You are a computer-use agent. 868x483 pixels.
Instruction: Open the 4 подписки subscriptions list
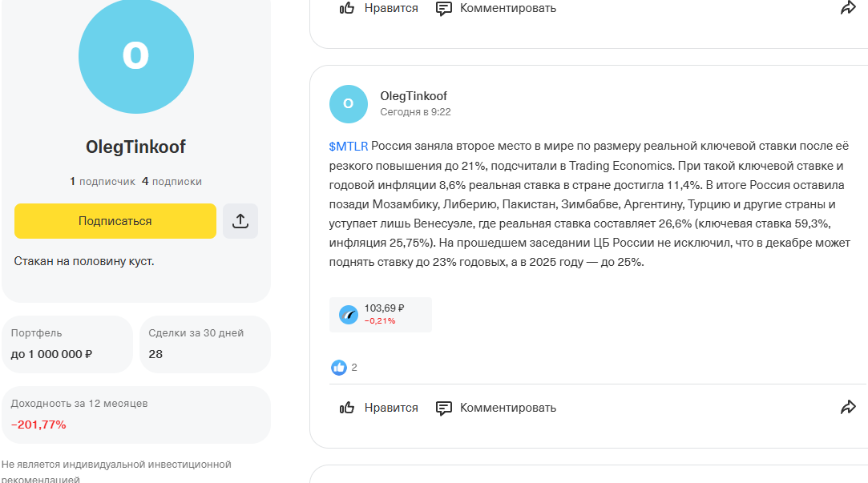(172, 182)
